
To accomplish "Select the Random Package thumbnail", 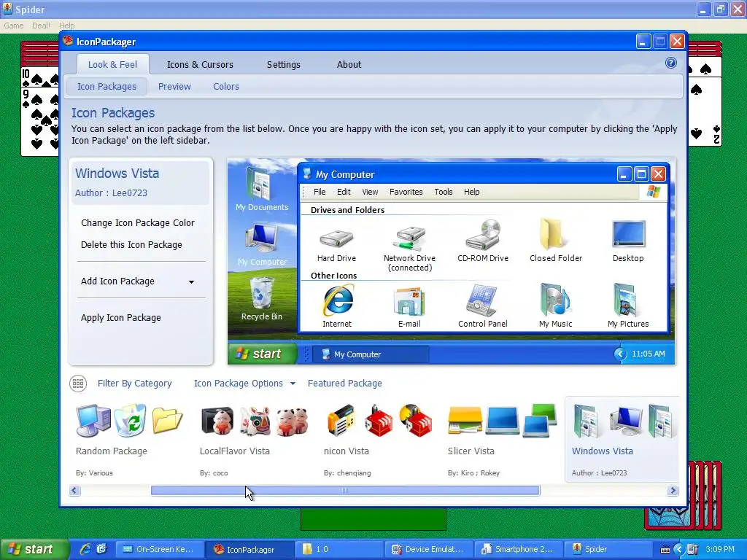I will (x=129, y=440).
